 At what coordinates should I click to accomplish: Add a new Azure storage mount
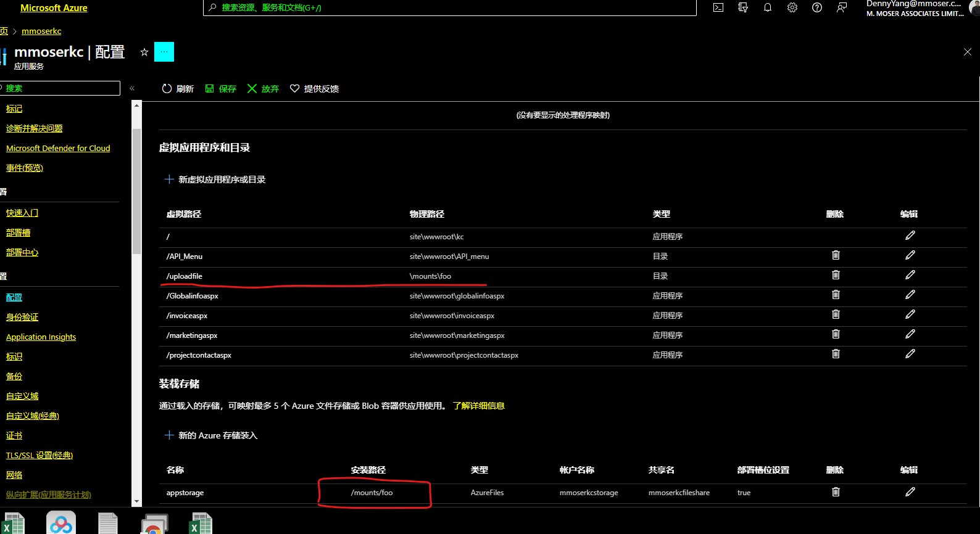pos(211,435)
